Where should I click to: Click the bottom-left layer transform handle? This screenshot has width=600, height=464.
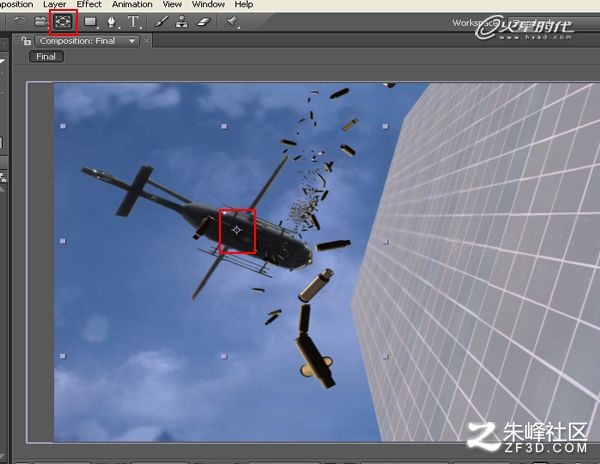(x=63, y=356)
